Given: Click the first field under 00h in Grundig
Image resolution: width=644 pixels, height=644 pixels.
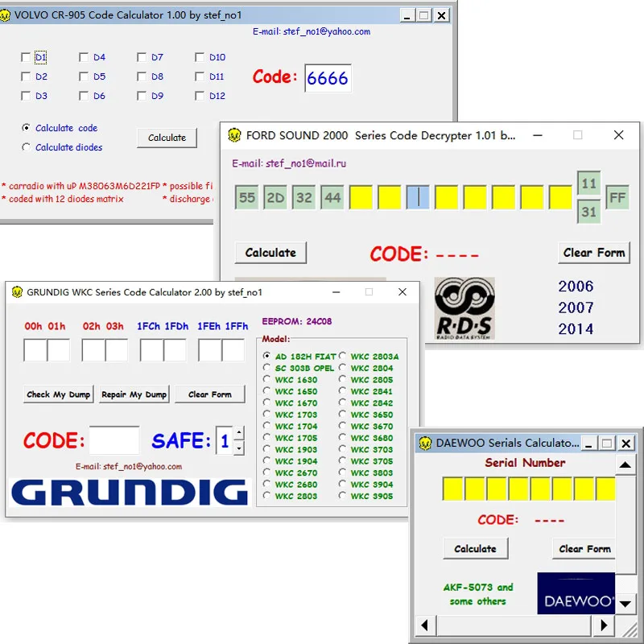Looking at the screenshot, I should [35, 350].
